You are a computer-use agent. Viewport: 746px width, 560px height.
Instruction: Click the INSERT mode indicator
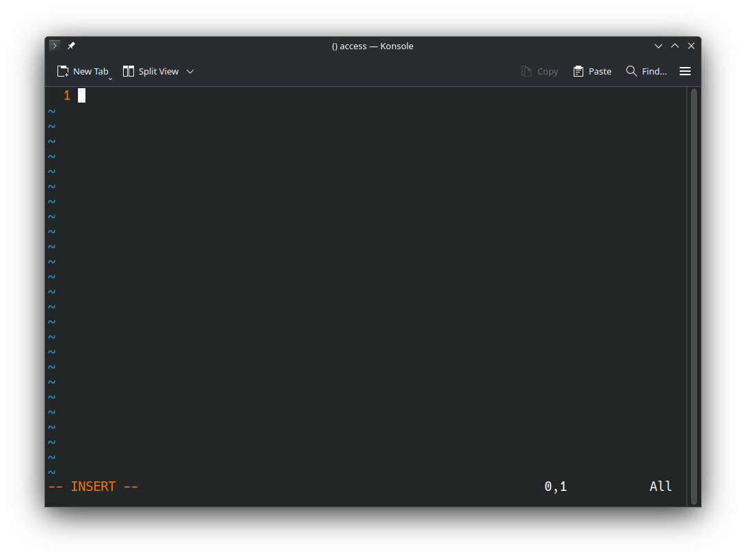tap(93, 486)
